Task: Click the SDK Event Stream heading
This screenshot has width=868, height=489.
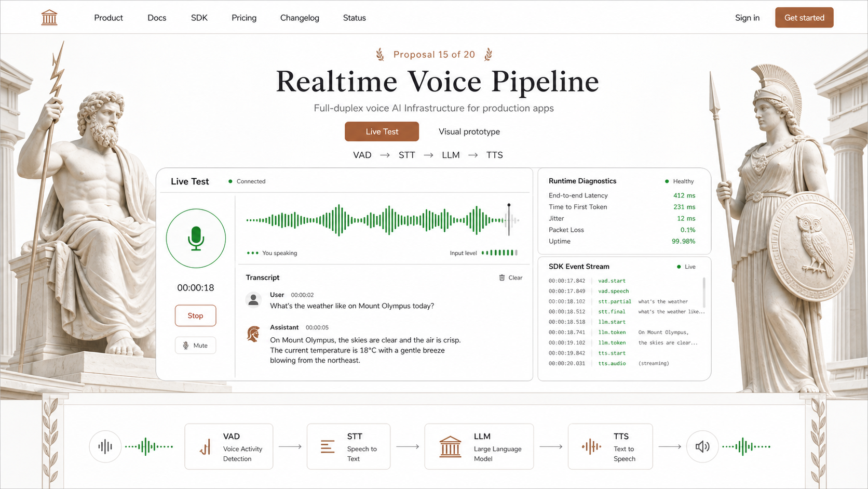Action: [579, 267]
